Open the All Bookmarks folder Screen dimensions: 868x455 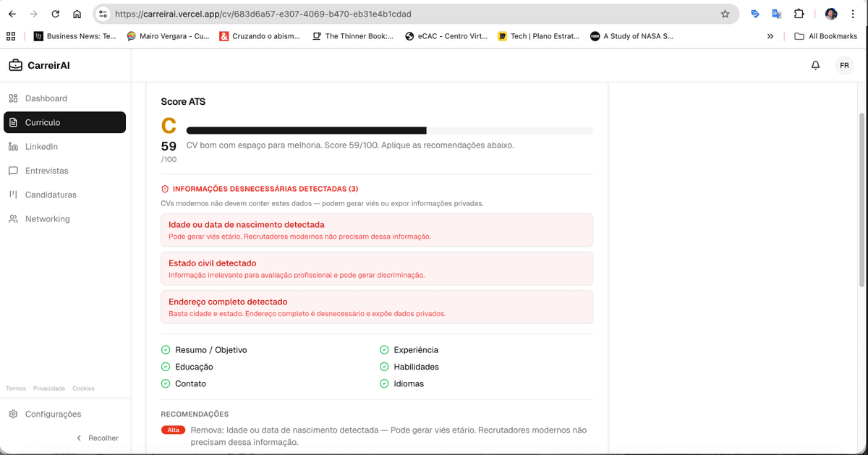click(x=825, y=36)
